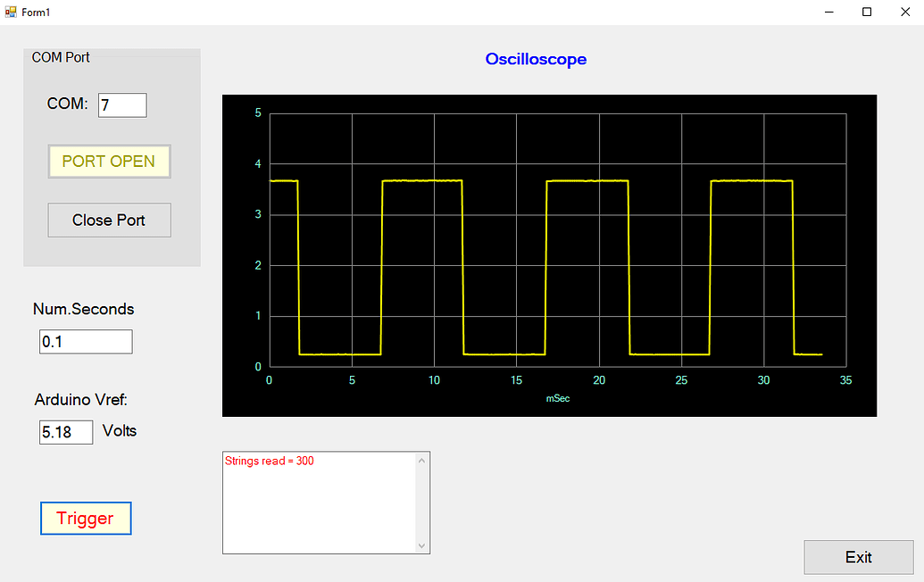Click the Exit button
Image resolution: width=924 pixels, height=582 pixels.
click(858, 556)
